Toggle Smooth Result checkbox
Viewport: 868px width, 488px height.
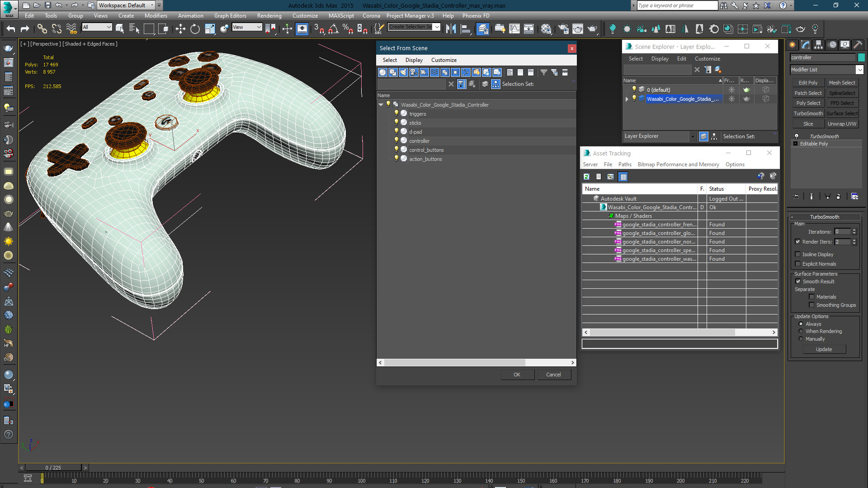pos(798,282)
